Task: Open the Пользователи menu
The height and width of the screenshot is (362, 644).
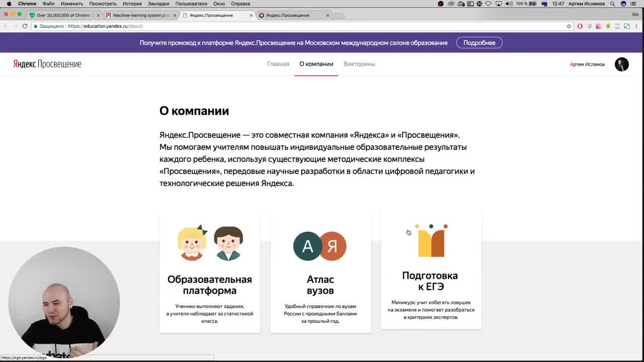Action: (x=191, y=4)
